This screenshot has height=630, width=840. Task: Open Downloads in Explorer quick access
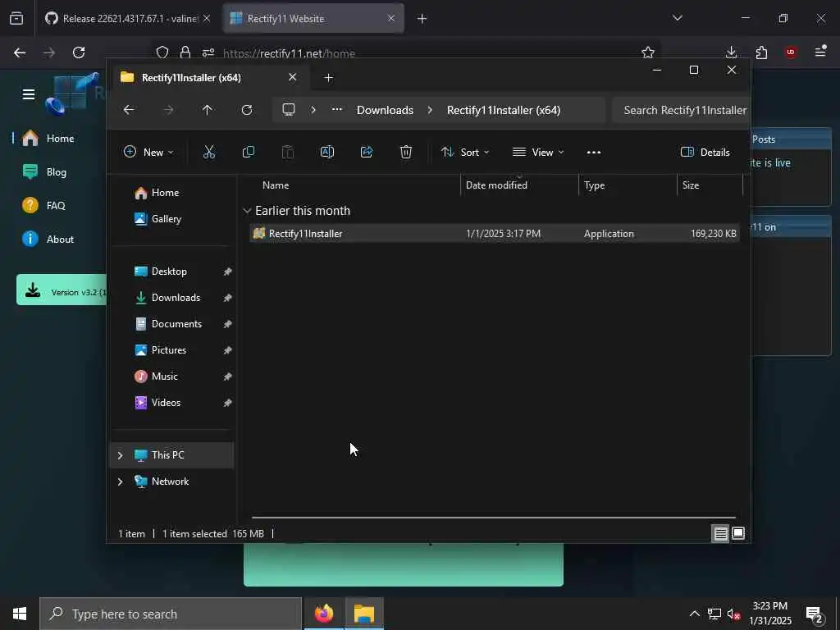(172, 298)
